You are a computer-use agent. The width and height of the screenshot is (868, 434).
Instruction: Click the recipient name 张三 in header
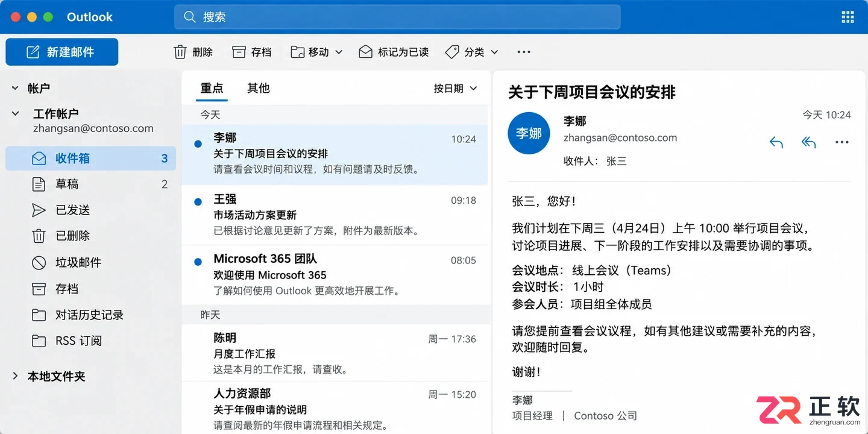point(617,162)
